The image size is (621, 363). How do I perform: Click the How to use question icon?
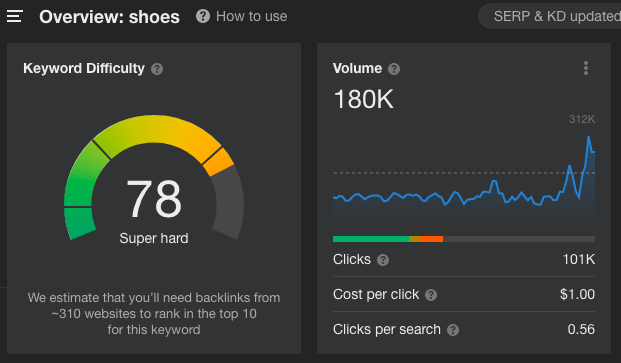(203, 16)
